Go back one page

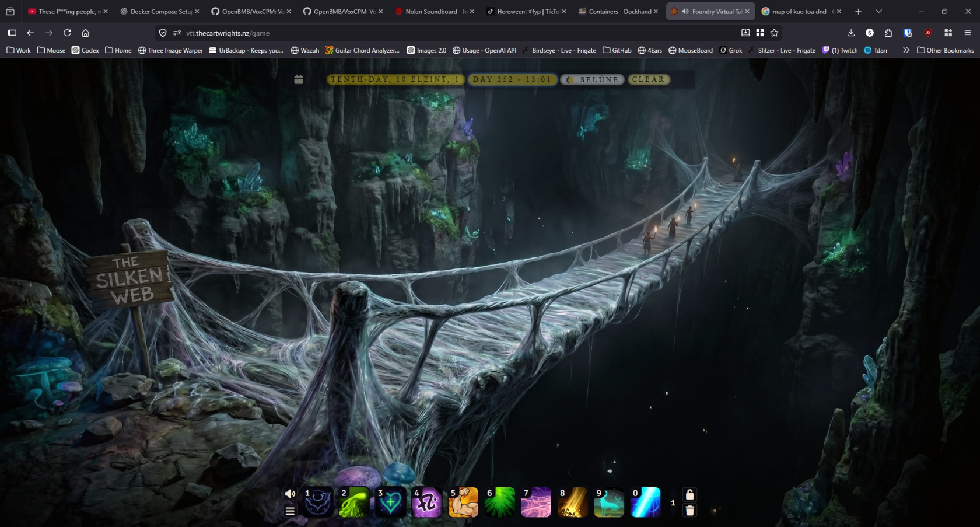pyautogui.click(x=31, y=33)
